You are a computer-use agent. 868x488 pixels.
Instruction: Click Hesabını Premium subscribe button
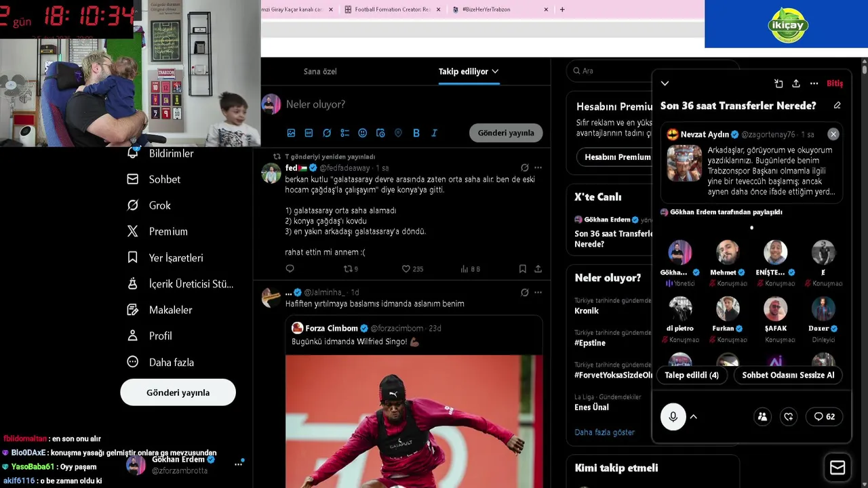pos(614,157)
